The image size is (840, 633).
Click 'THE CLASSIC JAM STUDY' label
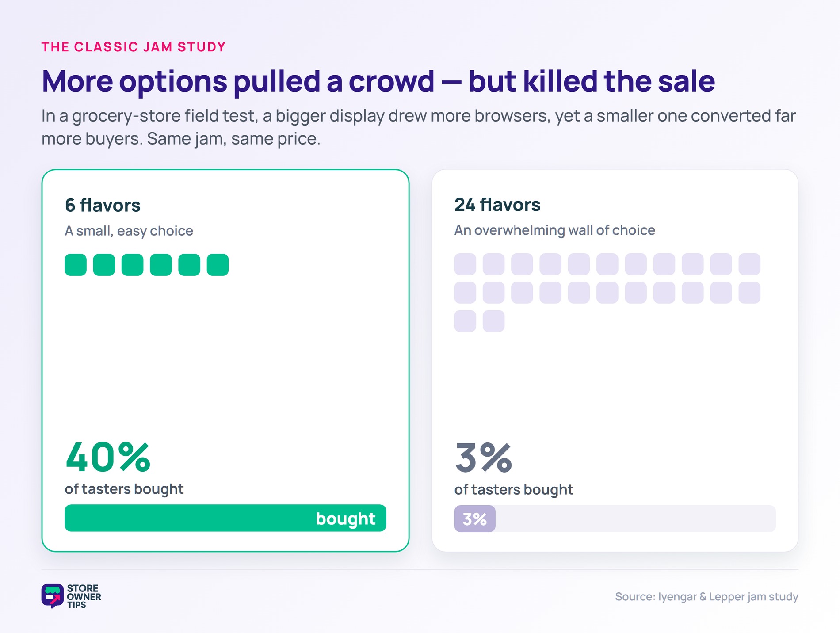tap(134, 47)
